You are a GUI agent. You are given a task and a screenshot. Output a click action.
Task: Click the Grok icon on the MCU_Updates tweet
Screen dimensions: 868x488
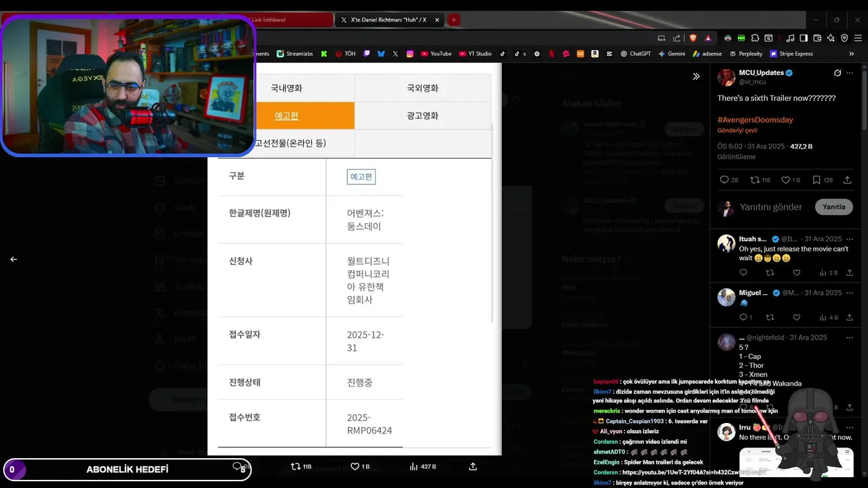point(837,73)
